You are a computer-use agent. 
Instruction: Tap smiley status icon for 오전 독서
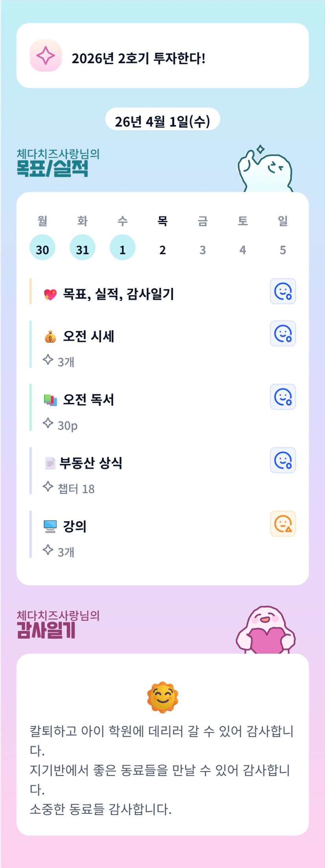point(283,397)
